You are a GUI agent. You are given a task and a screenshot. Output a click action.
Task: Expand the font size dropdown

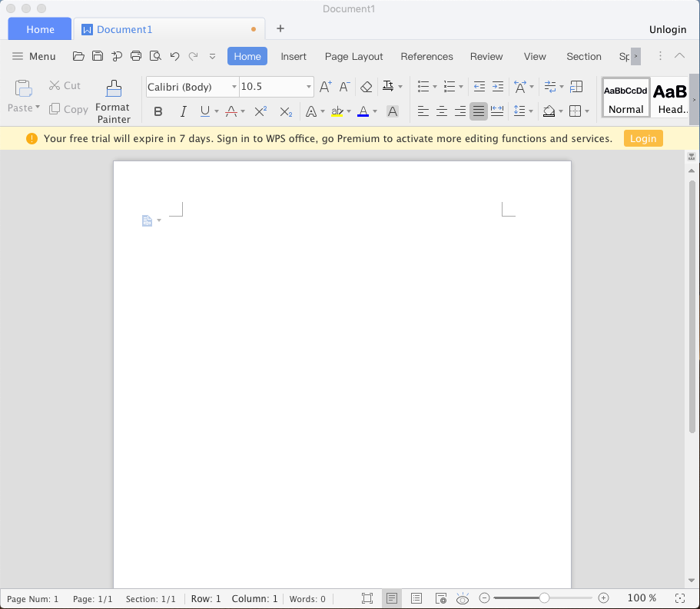(310, 87)
